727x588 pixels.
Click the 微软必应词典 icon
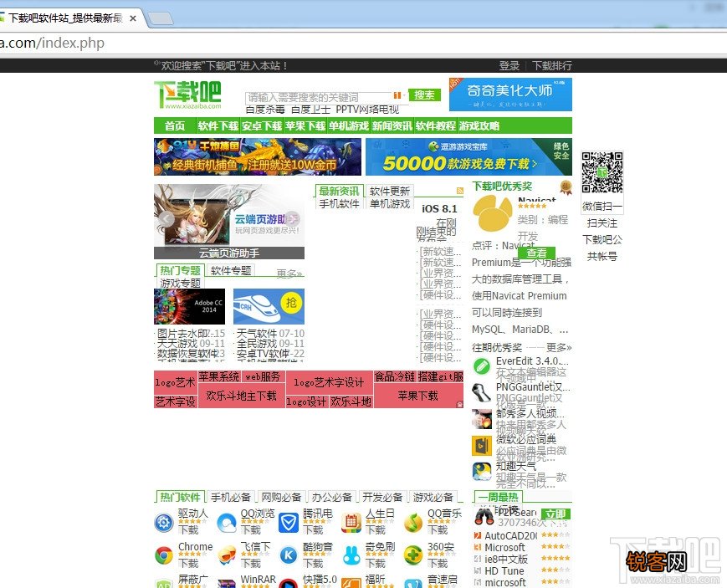[x=482, y=446]
